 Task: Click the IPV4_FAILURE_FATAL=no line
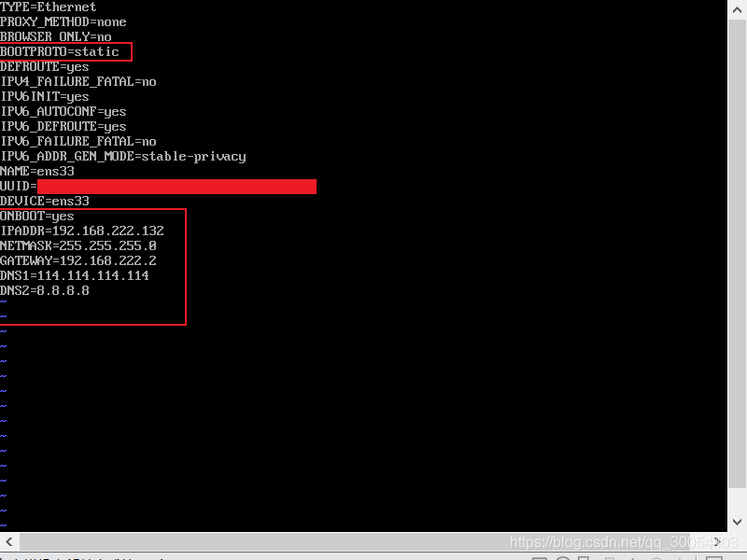[78, 81]
